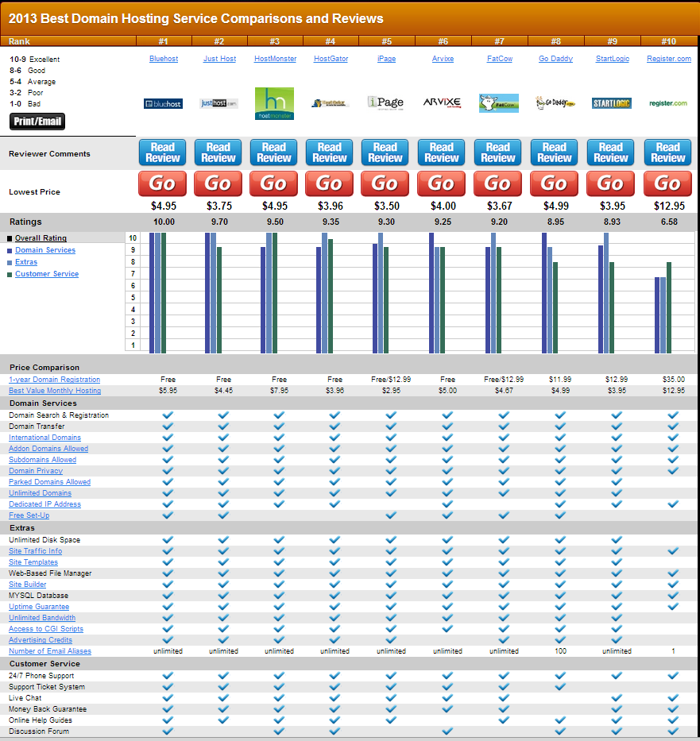Open the HostMonster text link
This screenshot has height=741, width=700.
[275, 59]
